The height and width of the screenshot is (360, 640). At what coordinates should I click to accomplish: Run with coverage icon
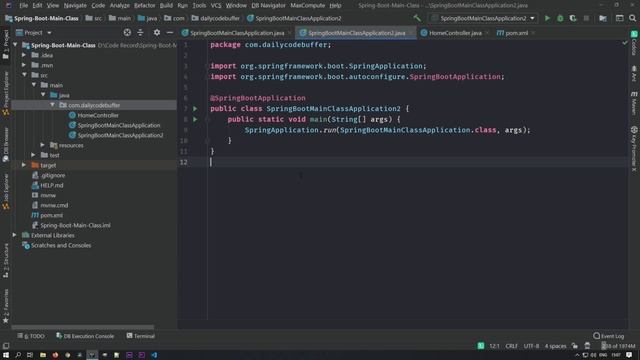click(x=573, y=18)
